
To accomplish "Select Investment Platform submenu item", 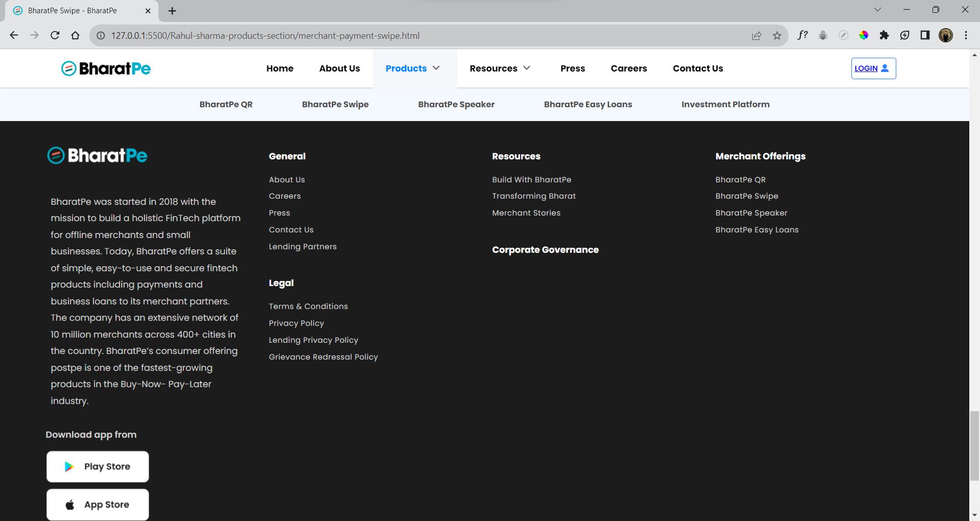I will [x=725, y=104].
